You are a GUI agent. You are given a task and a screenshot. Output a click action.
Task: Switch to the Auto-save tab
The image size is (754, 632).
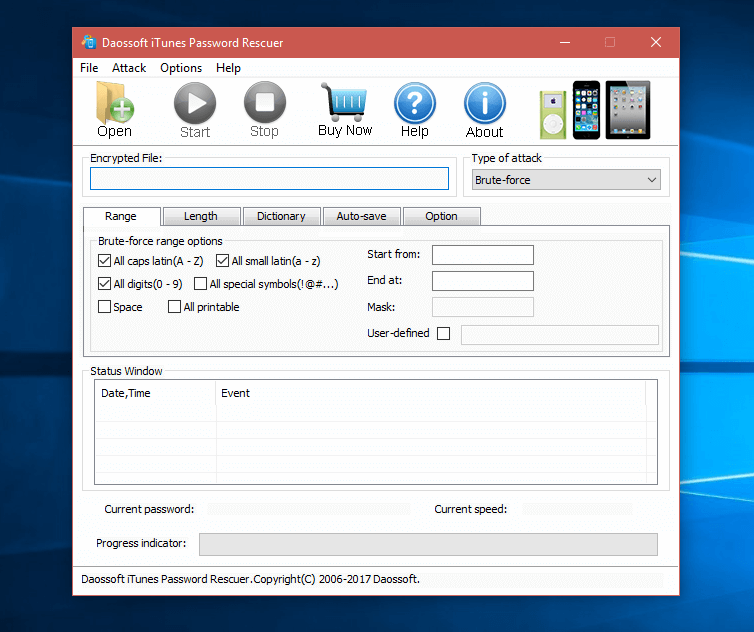point(362,216)
